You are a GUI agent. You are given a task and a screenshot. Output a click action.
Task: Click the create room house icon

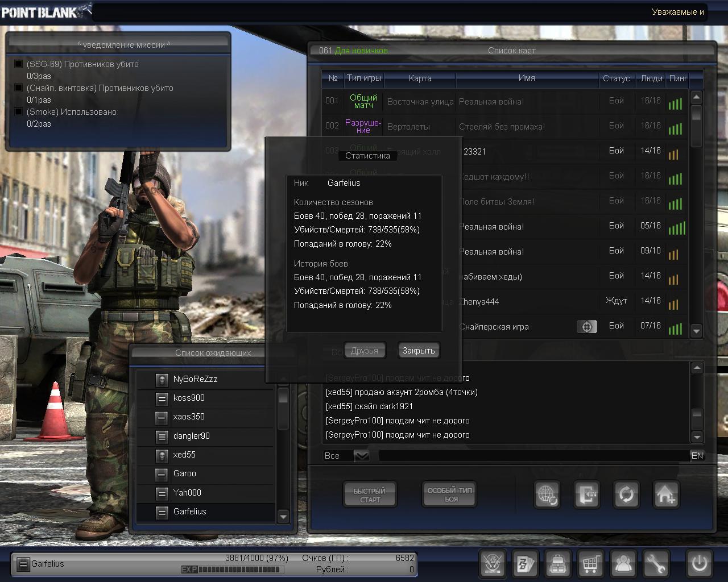tap(666, 494)
